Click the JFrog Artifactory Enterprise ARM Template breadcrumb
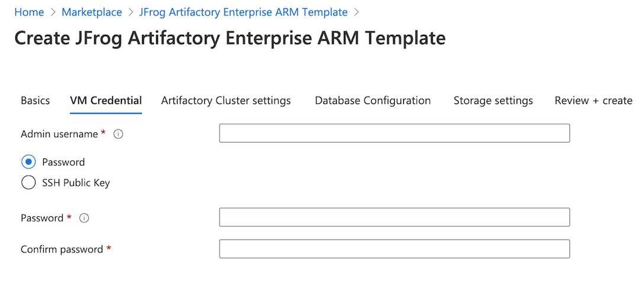This screenshot has height=298, width=644. 243,12
